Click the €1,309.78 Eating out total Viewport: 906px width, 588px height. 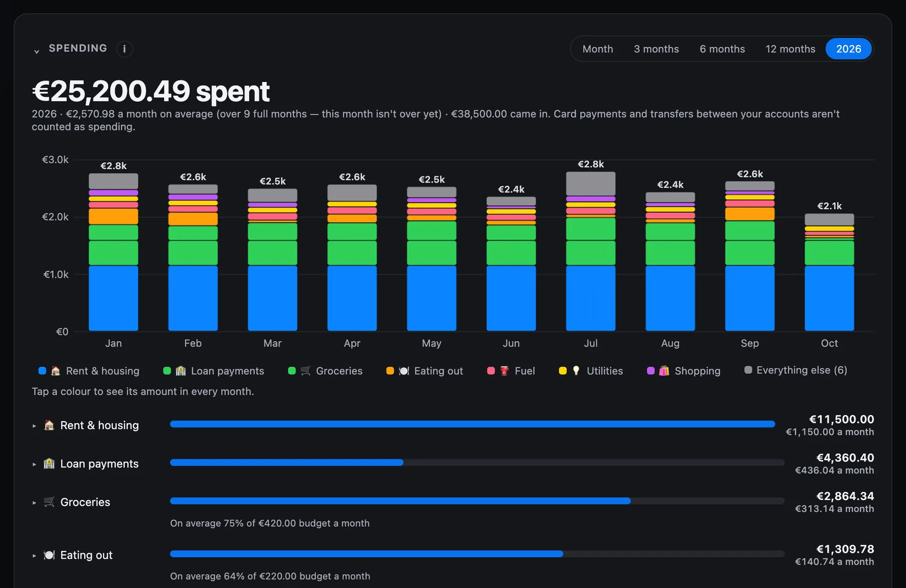[x=845, y=549]
